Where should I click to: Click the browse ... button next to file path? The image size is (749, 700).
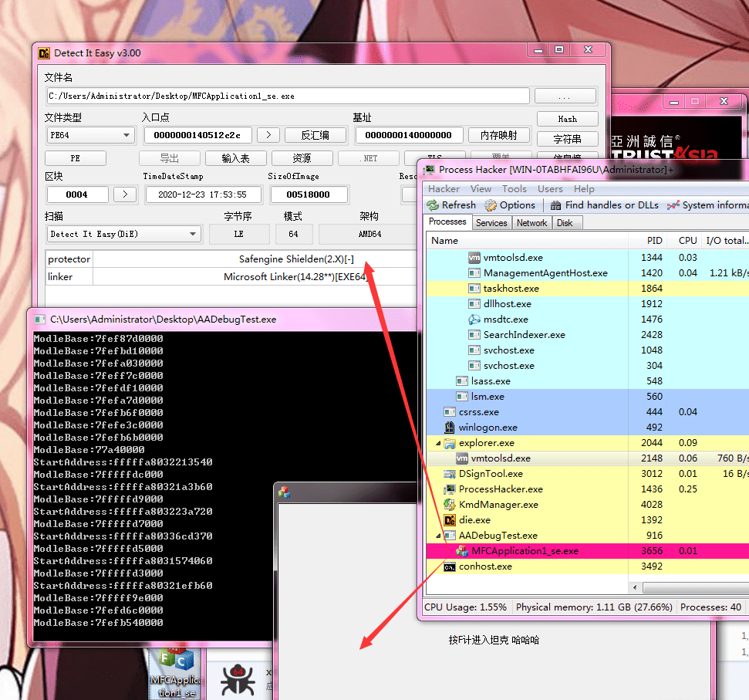[565, 96]
